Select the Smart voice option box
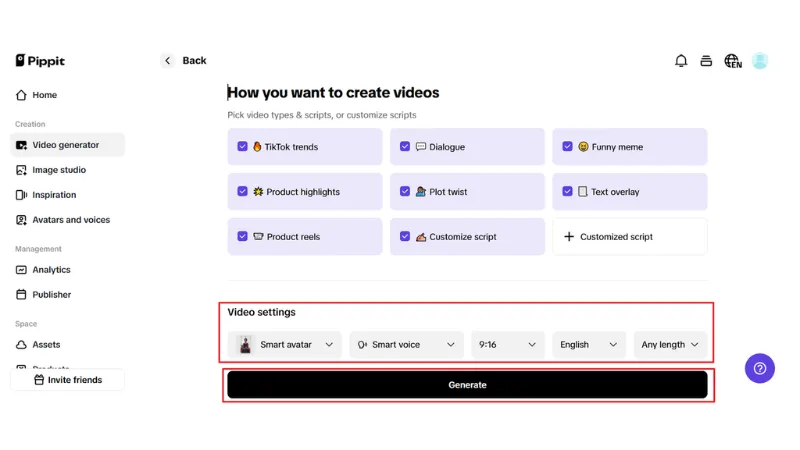This screenshot has width=800, height=450. pyautogui.click(x=406, y=345)
